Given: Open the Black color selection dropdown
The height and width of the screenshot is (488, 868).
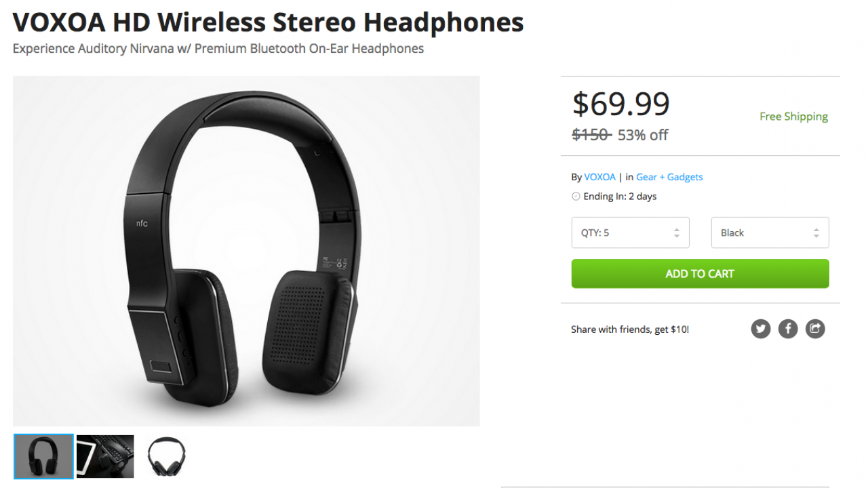Looking at the screenshot, I should click(770, 232).
